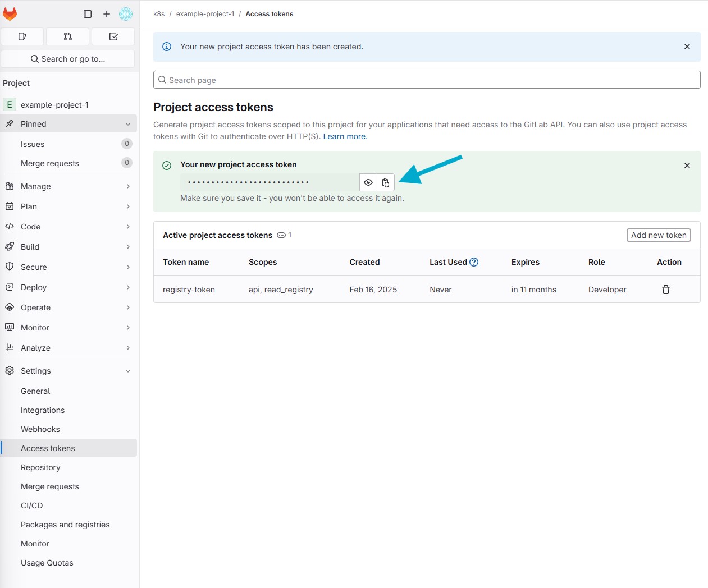Open the user avatar menu

[126, 14]
